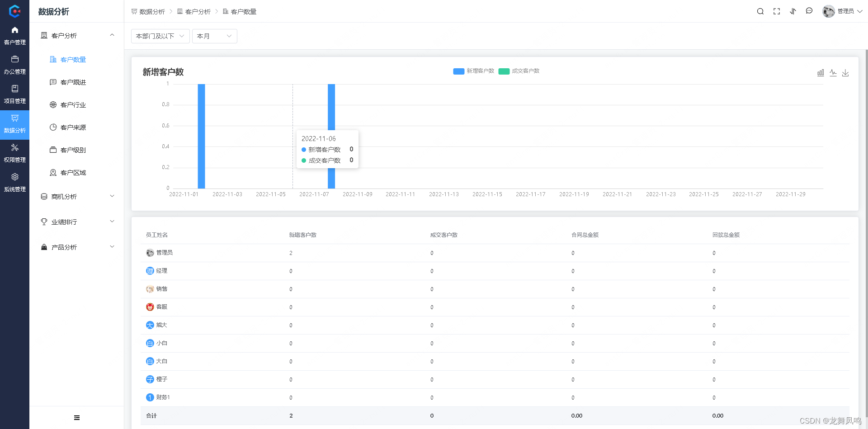Click 成交客户数 column header
Screen dimensions: 868x429
point(444,235)
